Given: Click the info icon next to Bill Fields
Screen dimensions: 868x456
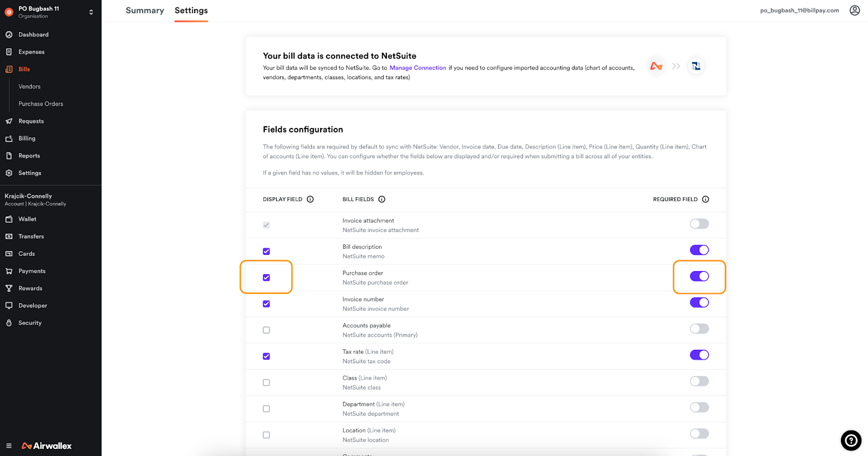Looking at the screenshot, I should (382, 200).
